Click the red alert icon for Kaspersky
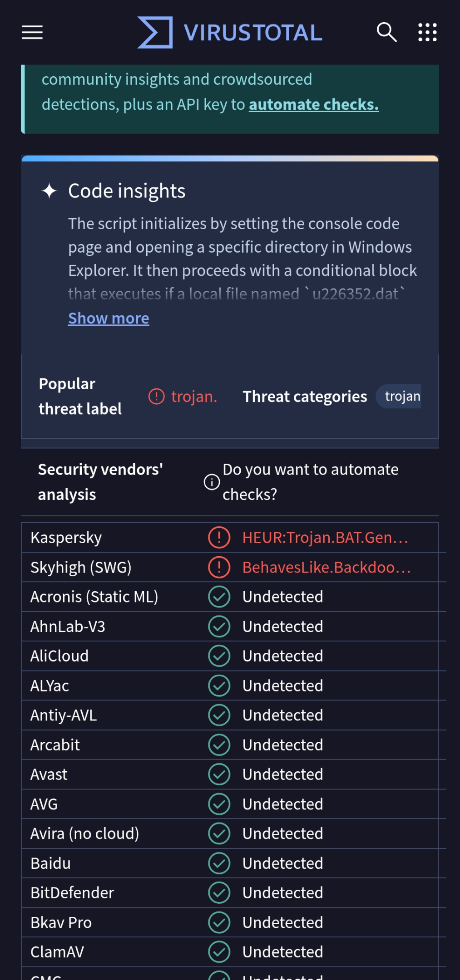This screenshot has width=460, height=980. tap(219, 538)
